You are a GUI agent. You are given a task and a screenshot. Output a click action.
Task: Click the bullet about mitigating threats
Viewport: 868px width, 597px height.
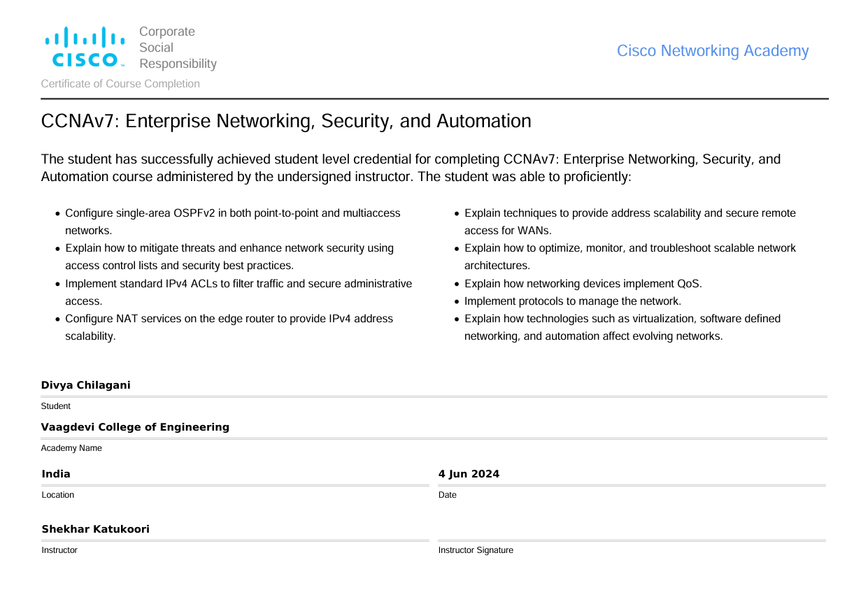tap(229, 257)
